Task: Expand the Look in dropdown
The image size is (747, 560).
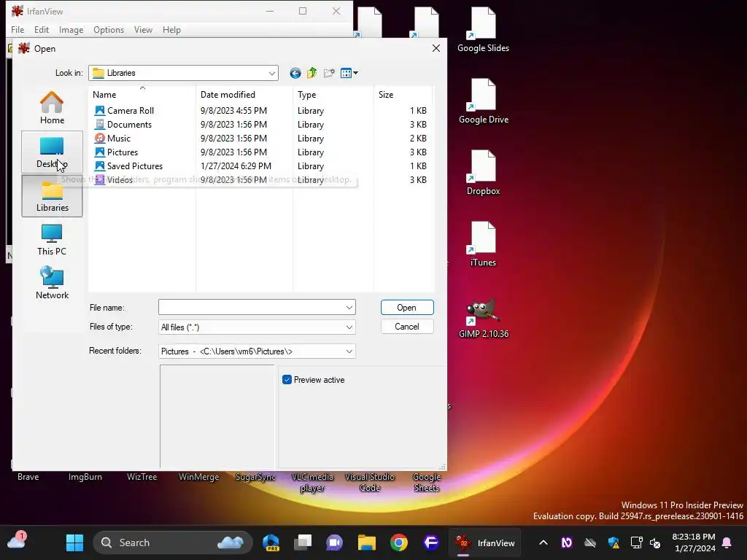Action: pos(271,73)
